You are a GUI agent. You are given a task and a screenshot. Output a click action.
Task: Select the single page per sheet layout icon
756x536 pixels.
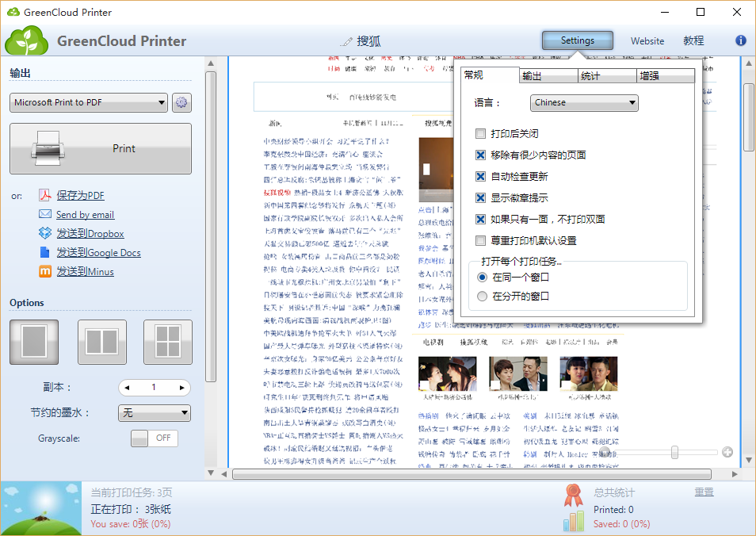pos(34,342)
